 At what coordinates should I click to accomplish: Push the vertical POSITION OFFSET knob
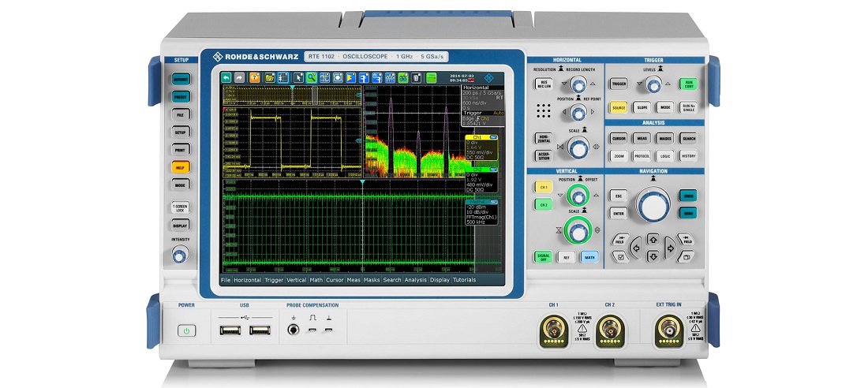click(x=578, y=196)
